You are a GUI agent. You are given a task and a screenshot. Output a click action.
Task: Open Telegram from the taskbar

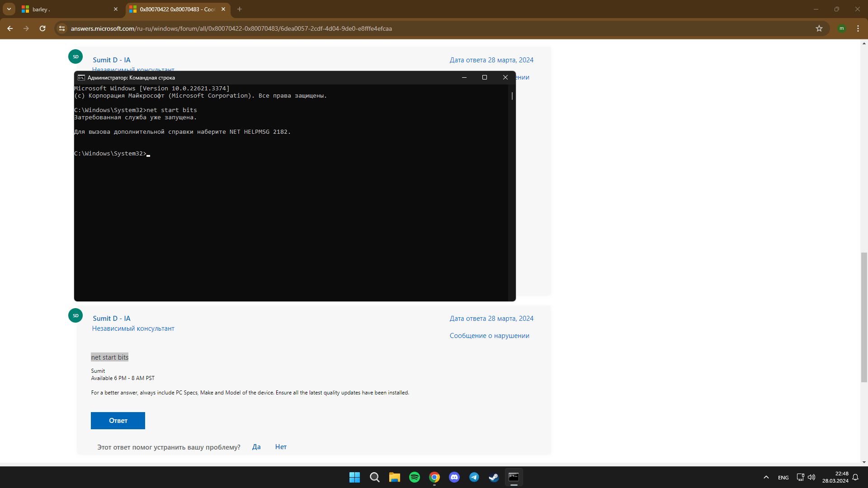[474, 477]
